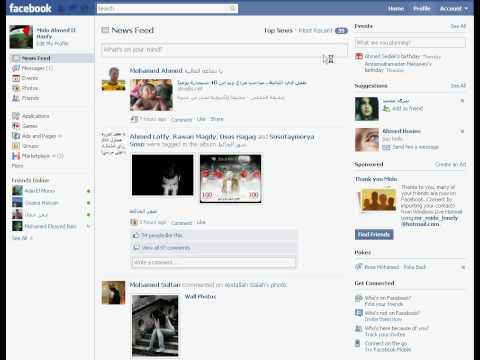Open the dark album photo thumbnail

point(162,175)
